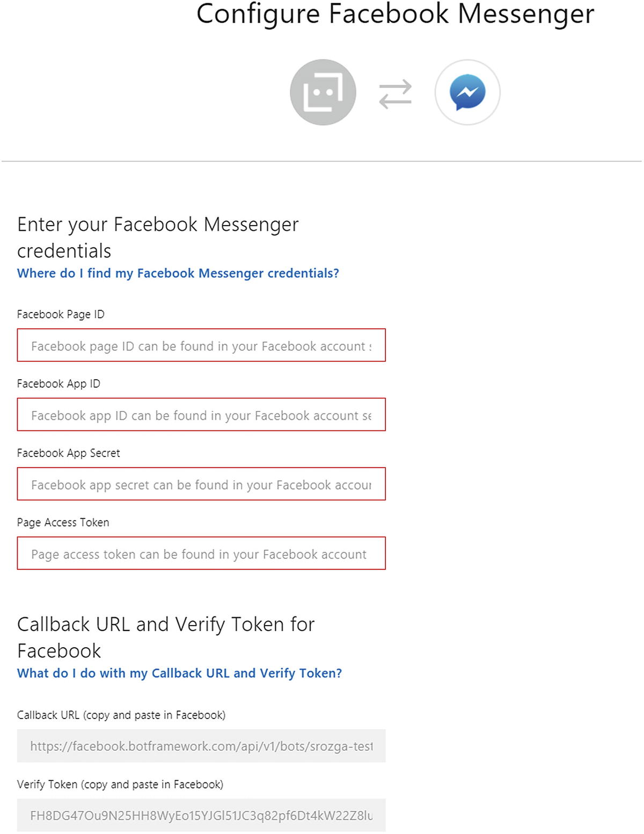Viewport: 644px width, 834px height.
Task: Click the 'Facebook Page ID' label
Action: click(x=61, y=315)
